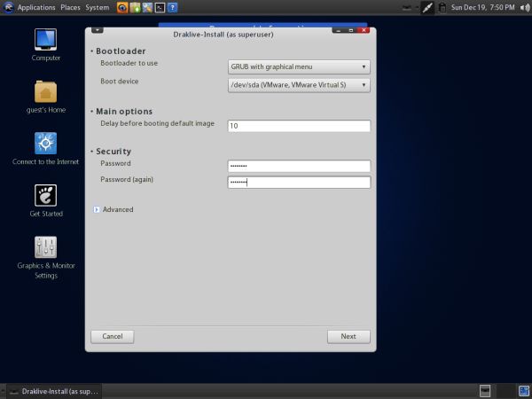
Task: Open guest's Home folder icon
Action: pos(46,97)
